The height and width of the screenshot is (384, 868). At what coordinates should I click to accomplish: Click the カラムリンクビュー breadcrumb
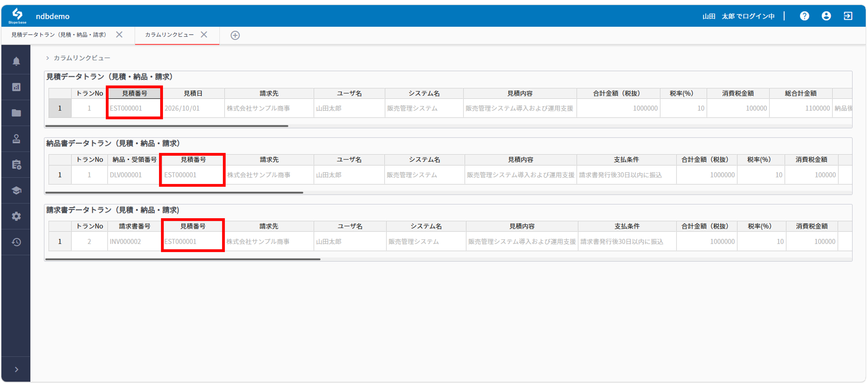(x=82, y=58)
